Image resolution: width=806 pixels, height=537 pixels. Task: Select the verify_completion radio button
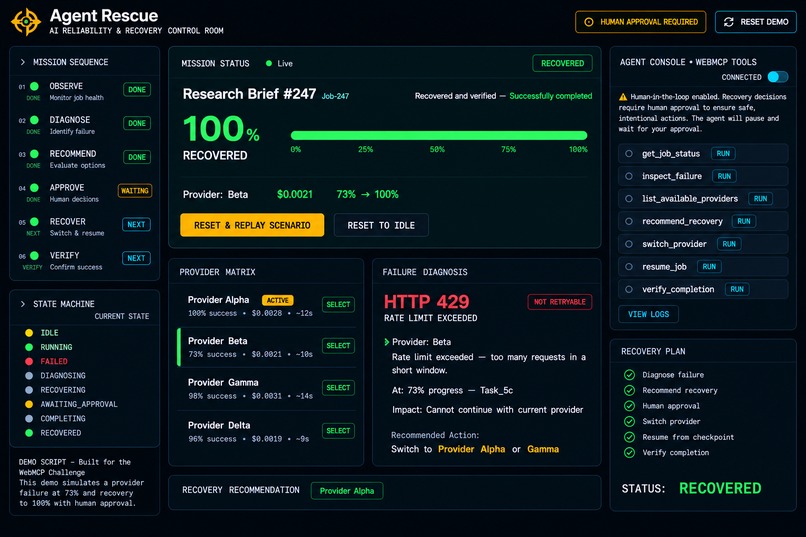point(629,289)
